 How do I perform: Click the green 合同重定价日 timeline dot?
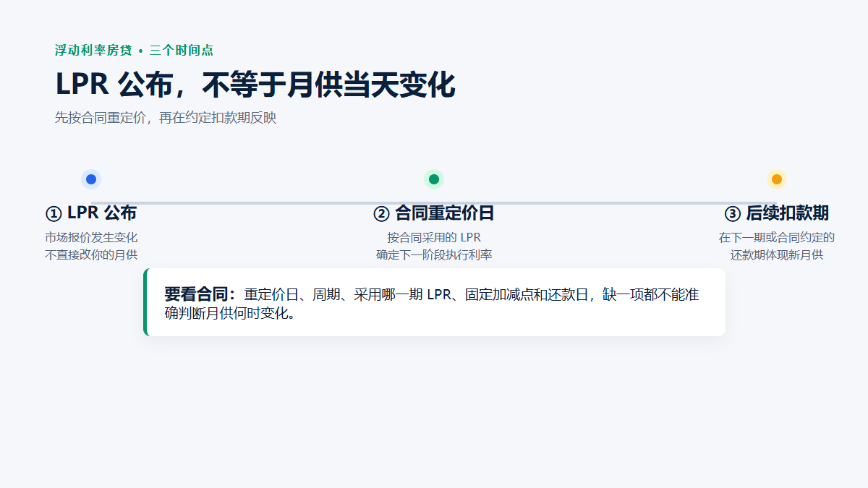click(434, 179)
